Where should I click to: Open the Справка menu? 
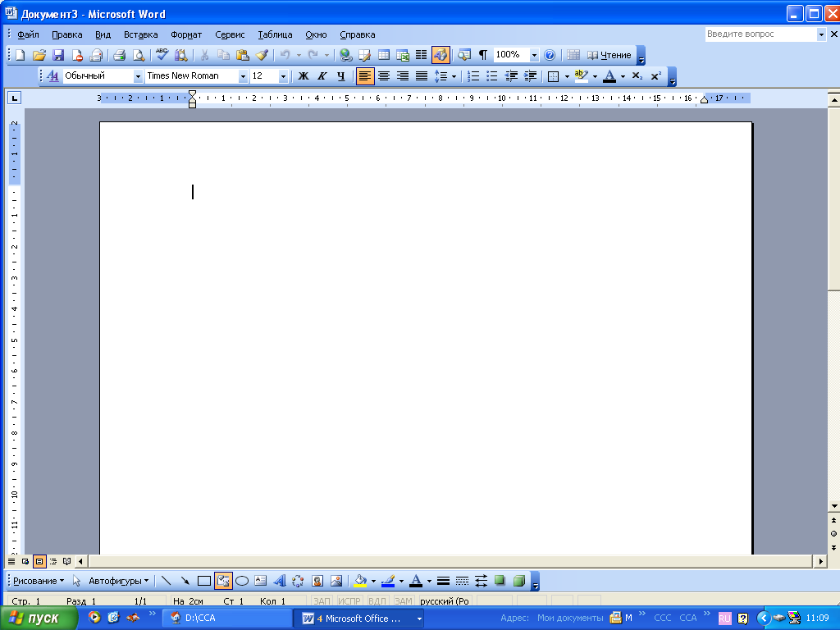coord(358,34)
